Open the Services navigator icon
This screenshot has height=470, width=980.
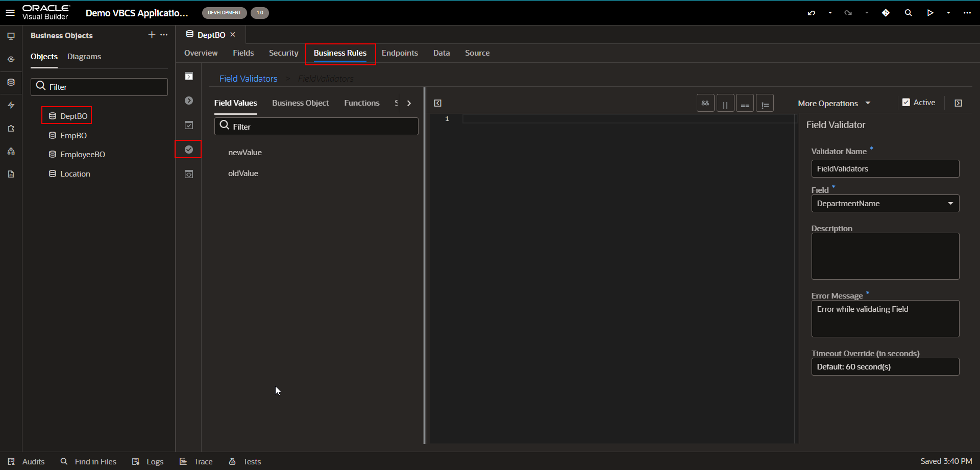click(x=11, y=59)
